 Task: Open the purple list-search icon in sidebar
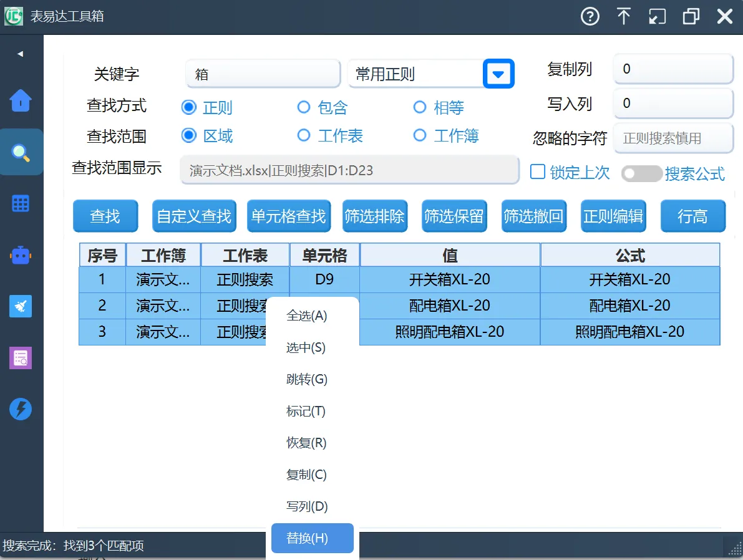click(x=21, y=358)
